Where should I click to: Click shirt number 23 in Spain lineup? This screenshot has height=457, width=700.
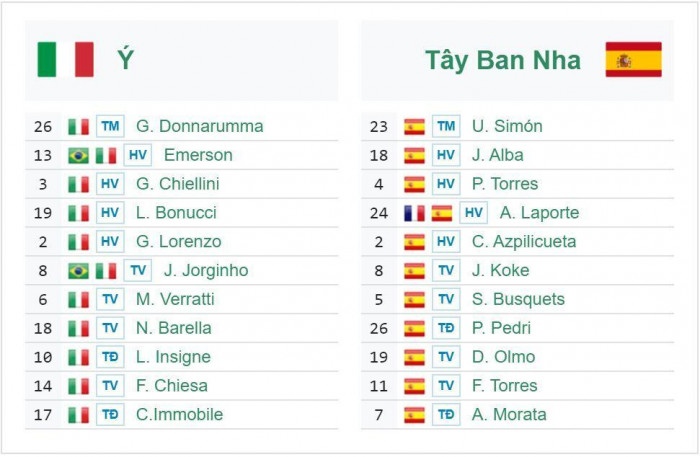(x=378, y=126)
